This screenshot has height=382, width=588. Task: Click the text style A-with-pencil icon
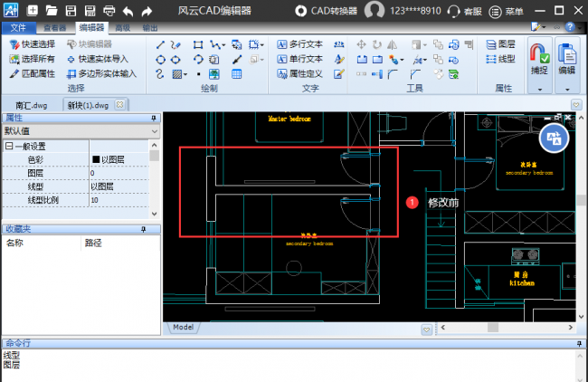tap(339, 59)
